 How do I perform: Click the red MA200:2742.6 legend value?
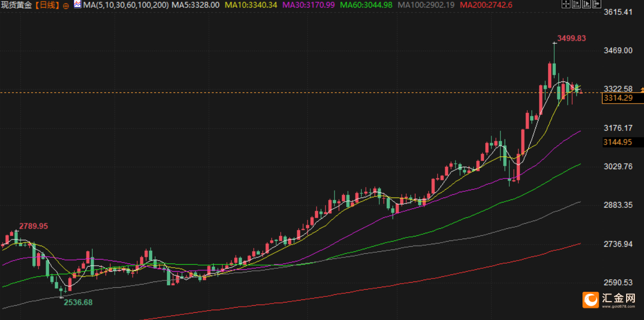coord(486,5)
